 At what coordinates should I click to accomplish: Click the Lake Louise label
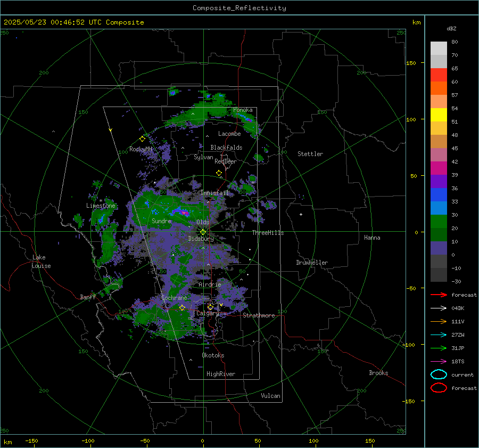[x=41, y=262]
